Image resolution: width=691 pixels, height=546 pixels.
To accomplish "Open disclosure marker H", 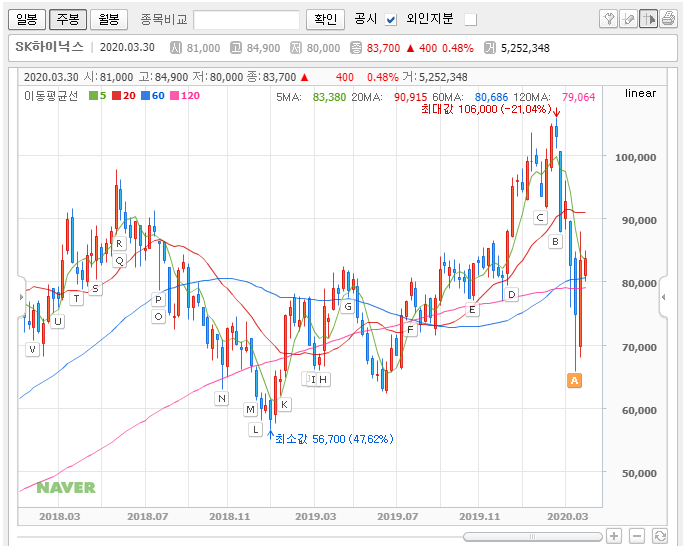I will tap(323, 379).
